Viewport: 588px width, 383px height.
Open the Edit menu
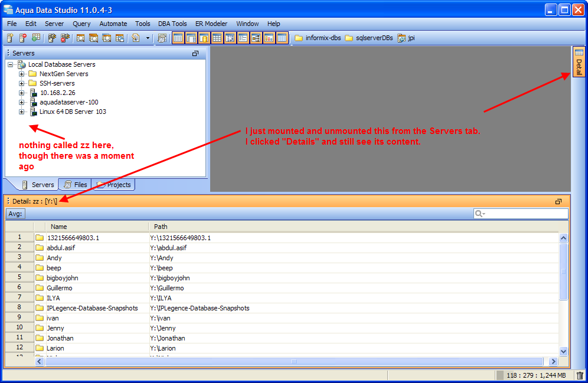pos(31,24)
